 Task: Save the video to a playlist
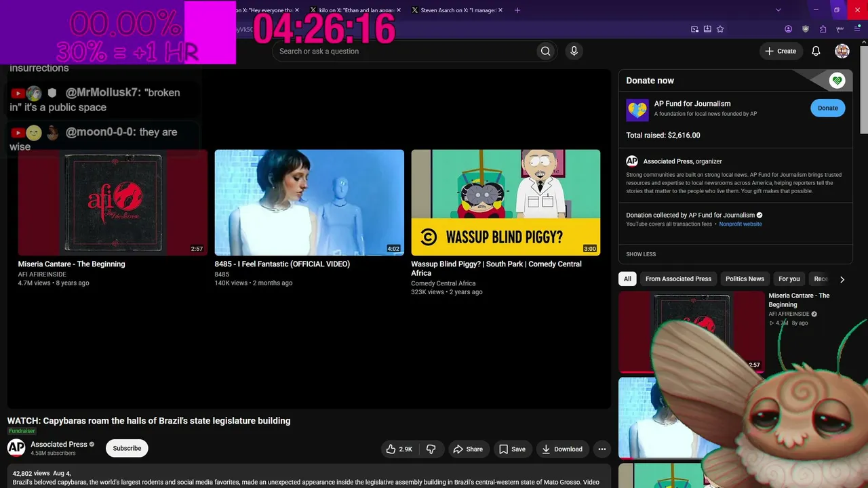point(513,449)
